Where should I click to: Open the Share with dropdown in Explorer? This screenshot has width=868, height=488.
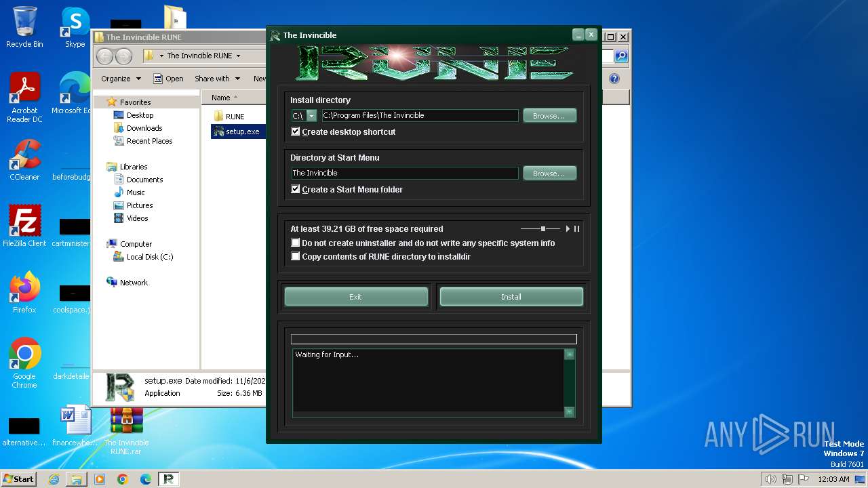point(218,79)
